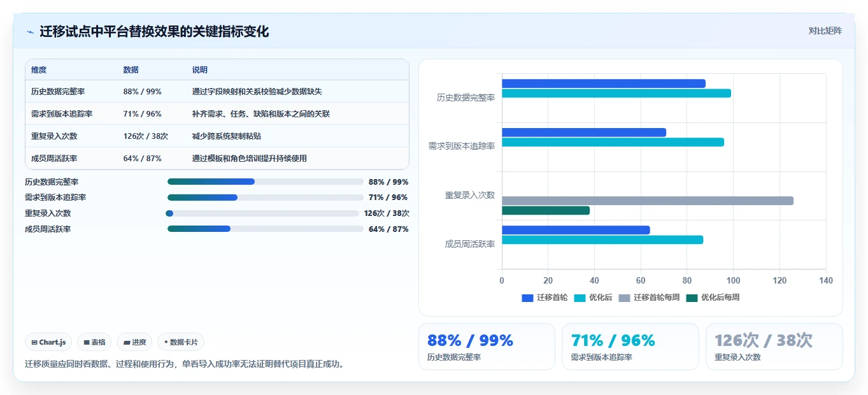
Task: Select the 表格 tag chip
Action: tap(94, 342)
